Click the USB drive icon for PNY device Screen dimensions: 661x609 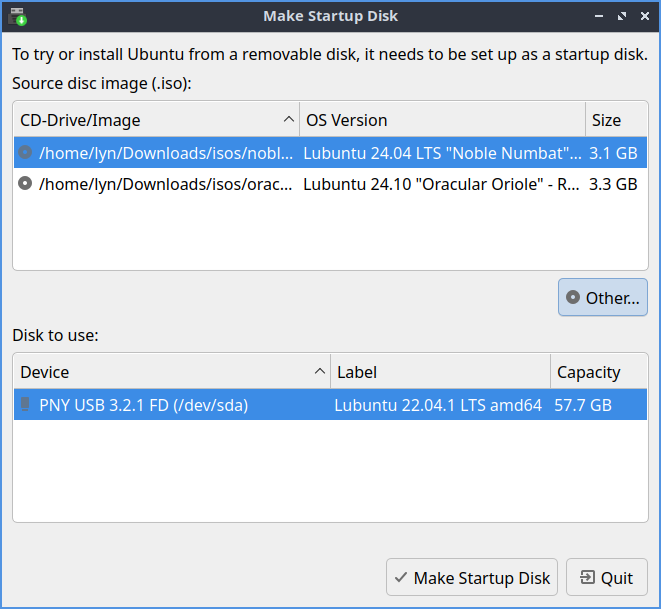point(26,405)
